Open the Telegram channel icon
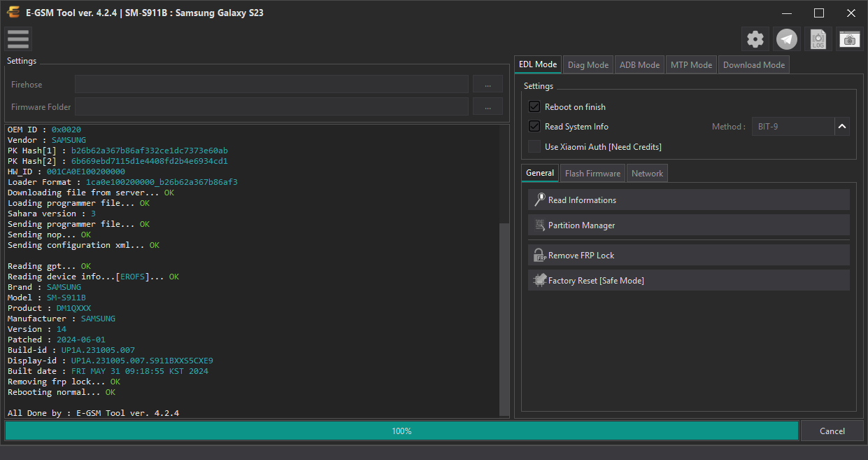Screen dimensions: 868x460 click(x=788, y=39)
